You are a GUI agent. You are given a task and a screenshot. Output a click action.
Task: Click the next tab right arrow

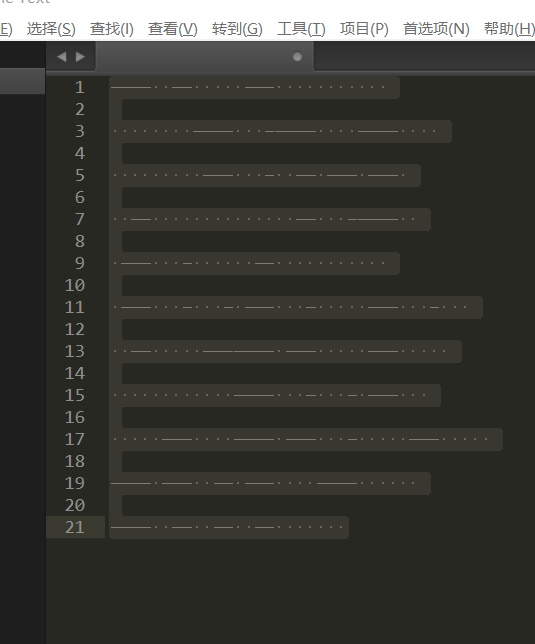tap(80, 56)
